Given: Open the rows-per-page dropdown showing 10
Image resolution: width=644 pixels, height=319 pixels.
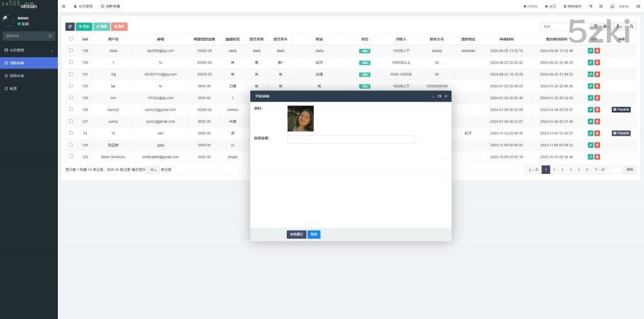Looking at the screenshot, I should pyautogui.click(x=153, y=170).
